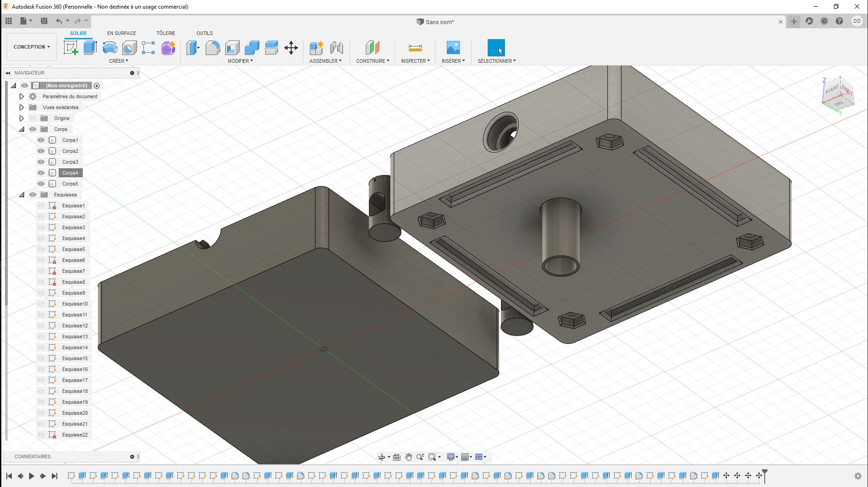The width and height of the screenshot is (868, 487).
Task: Click the Extrude tool icon
Action: [x=90, y=48]
